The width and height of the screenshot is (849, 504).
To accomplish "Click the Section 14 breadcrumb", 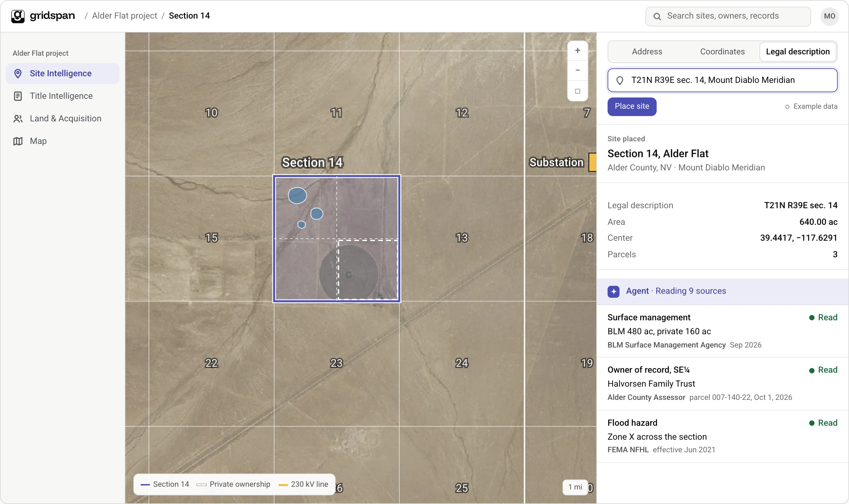I will point(189,16).
